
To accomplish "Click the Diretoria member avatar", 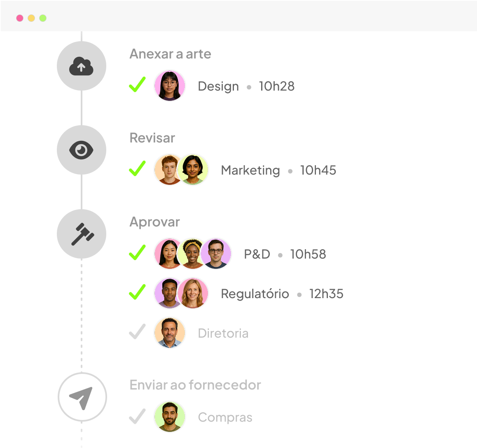I will (x=169, y=333).
